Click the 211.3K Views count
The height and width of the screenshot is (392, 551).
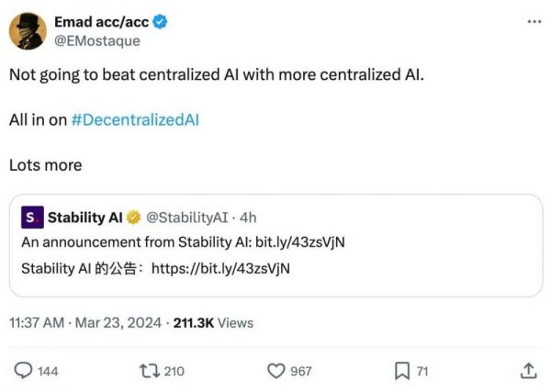click(x=213, y=322)
